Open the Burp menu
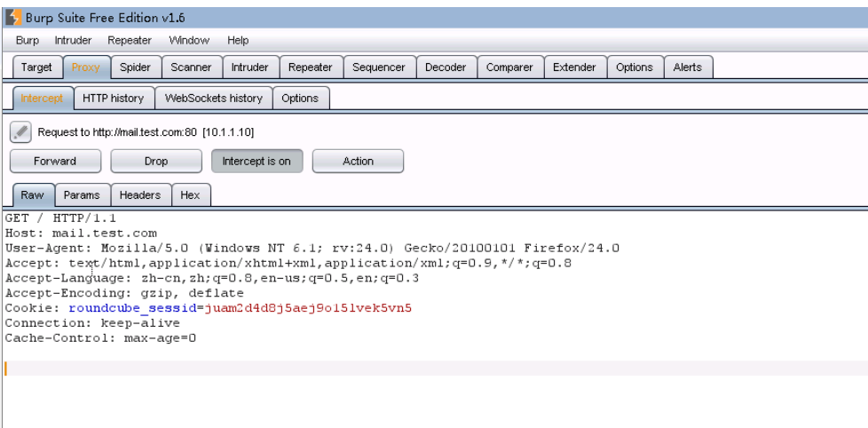The width and height of the screenshot is (868, 428). (28, 41)
